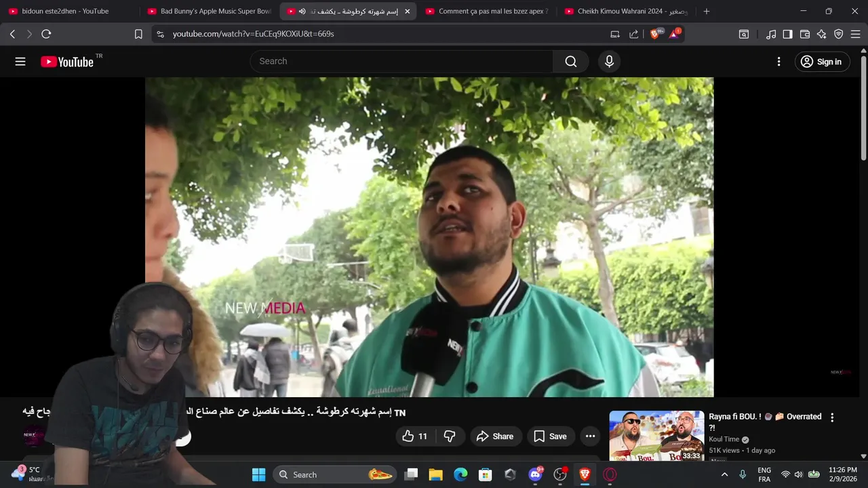Screen dimensions: 868x488
Task: Go back in browser history
Action: coord(12,34)
